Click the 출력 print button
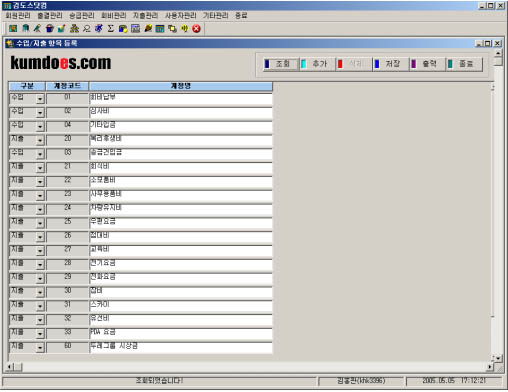Image resolution: width=508 pixels, height=392 pixels. (x=427, y=64)
